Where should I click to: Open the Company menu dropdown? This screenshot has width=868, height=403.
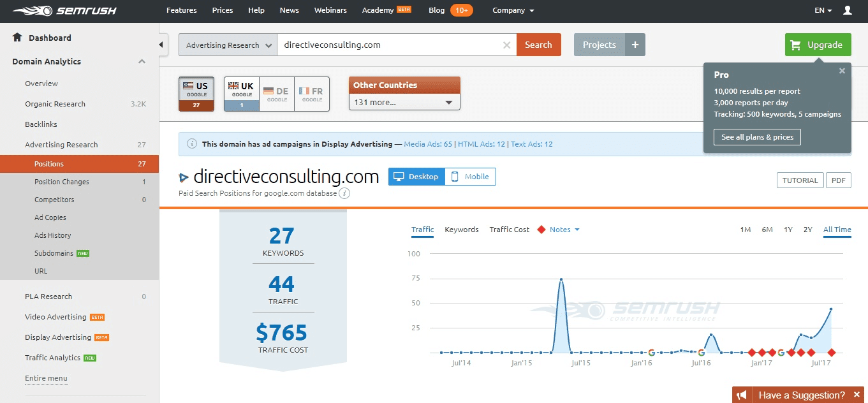(x=513, y=10)
